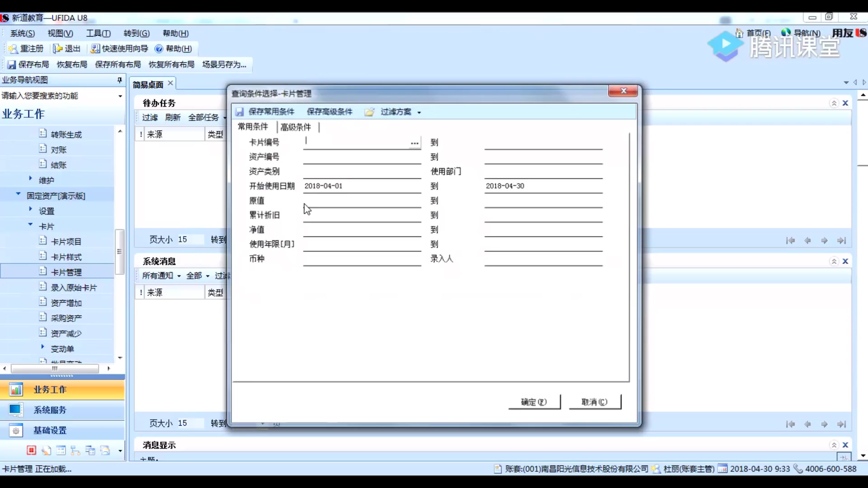
Task: Open the 工具 menu
Action: (x=98, y=33)
